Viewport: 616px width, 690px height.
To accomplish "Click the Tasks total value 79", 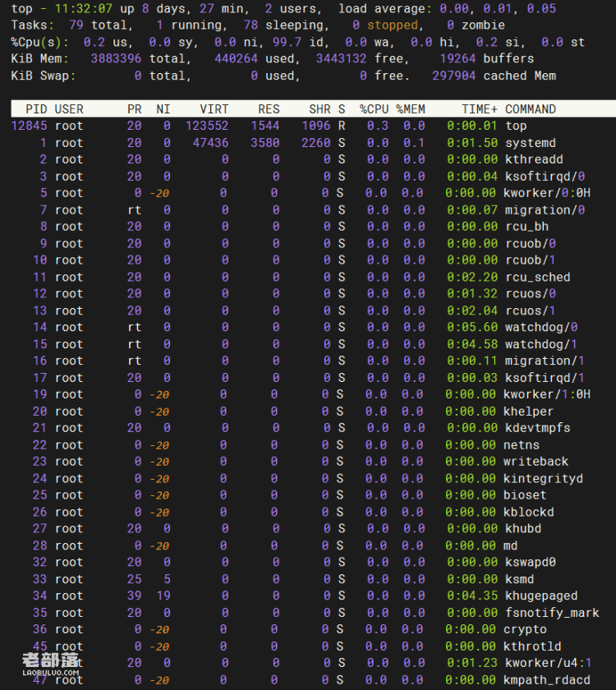I will (76, 25).
